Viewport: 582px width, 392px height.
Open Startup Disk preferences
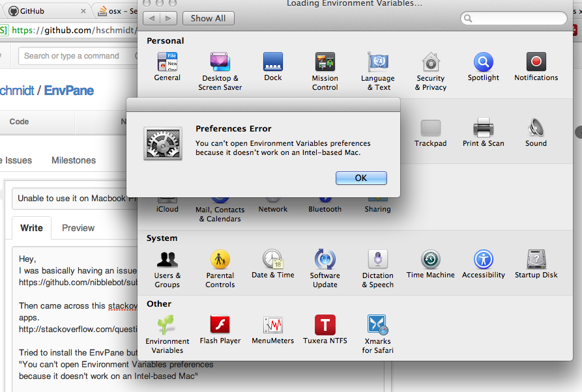(x=536, y=264)
